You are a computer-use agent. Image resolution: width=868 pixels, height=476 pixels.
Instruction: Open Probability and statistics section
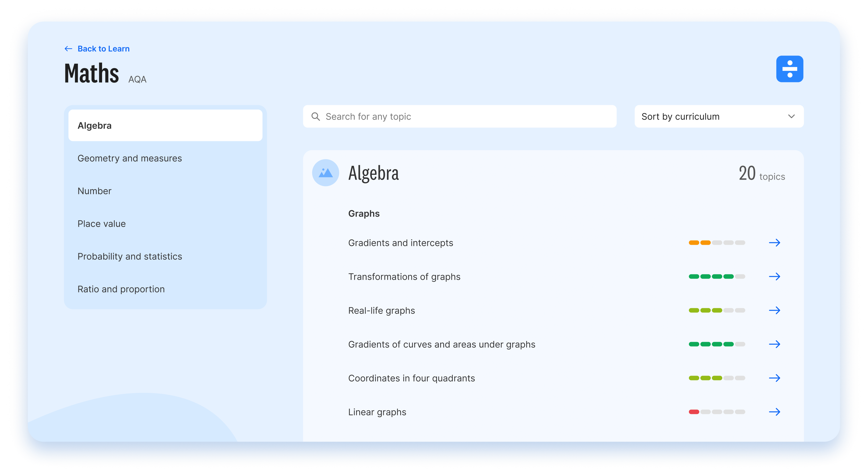coord(129,256)
